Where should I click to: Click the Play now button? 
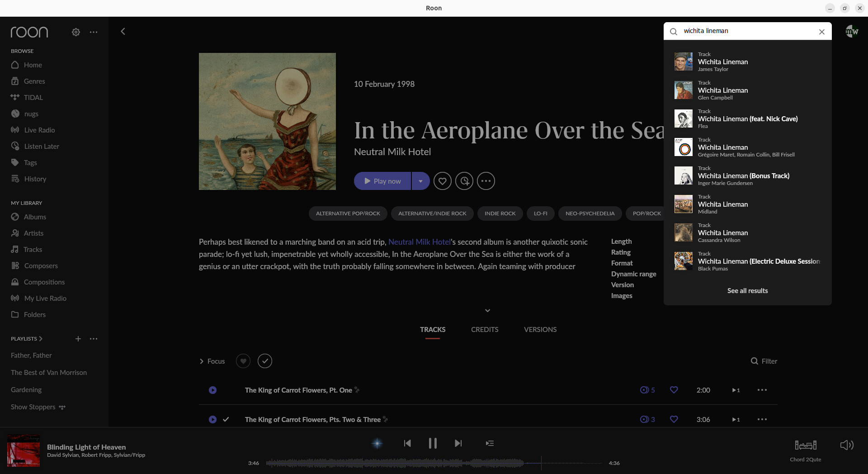point(382,181)
